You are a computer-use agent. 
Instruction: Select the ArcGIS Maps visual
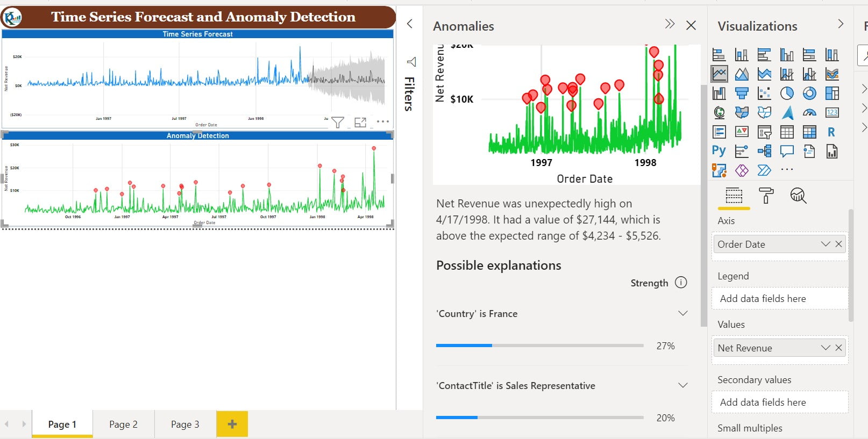point(719,171)
